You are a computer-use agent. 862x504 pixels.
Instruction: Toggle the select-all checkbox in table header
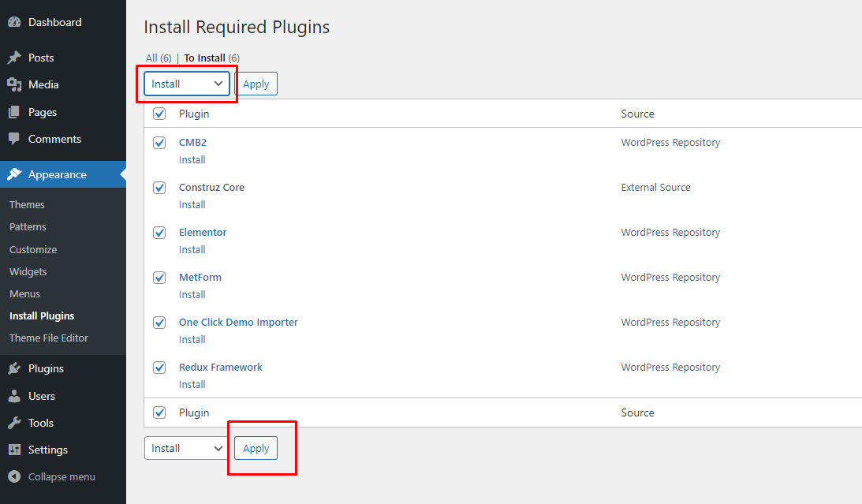coord(159,114)
